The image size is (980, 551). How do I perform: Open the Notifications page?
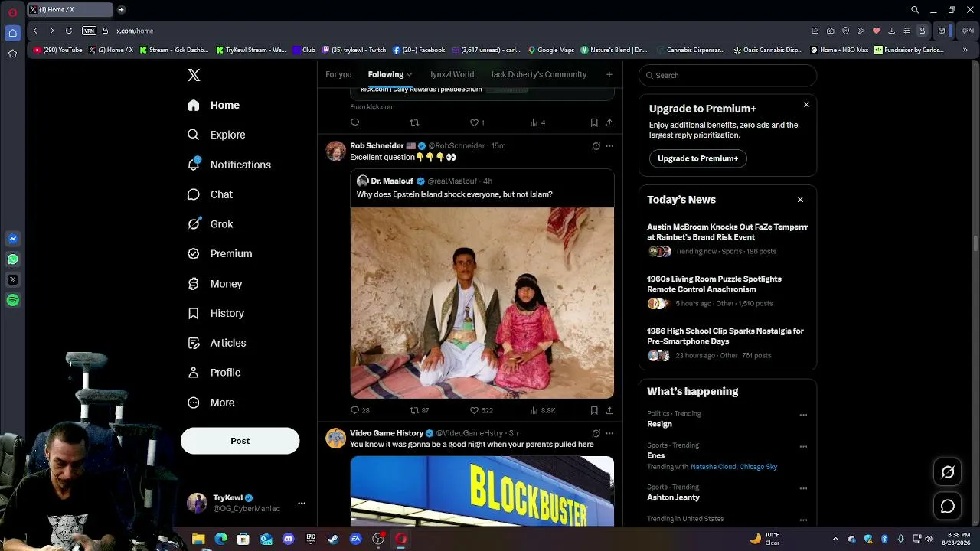230,165
